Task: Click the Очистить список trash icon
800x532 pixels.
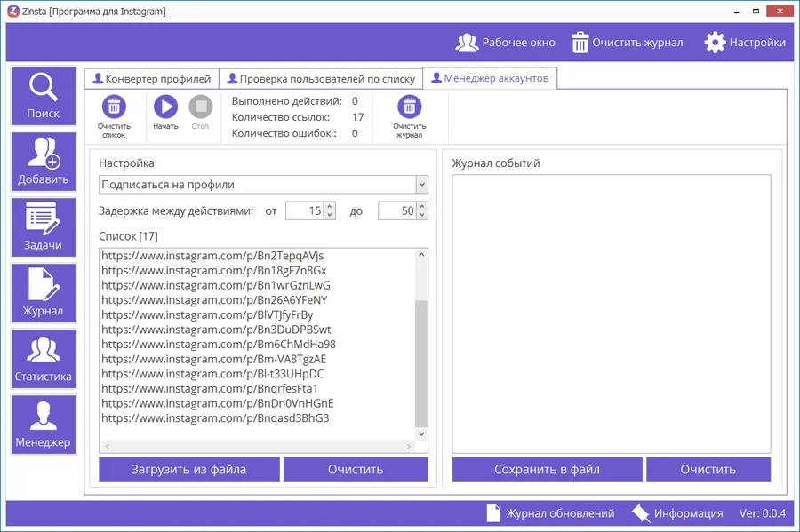Action: pos(114,107)
